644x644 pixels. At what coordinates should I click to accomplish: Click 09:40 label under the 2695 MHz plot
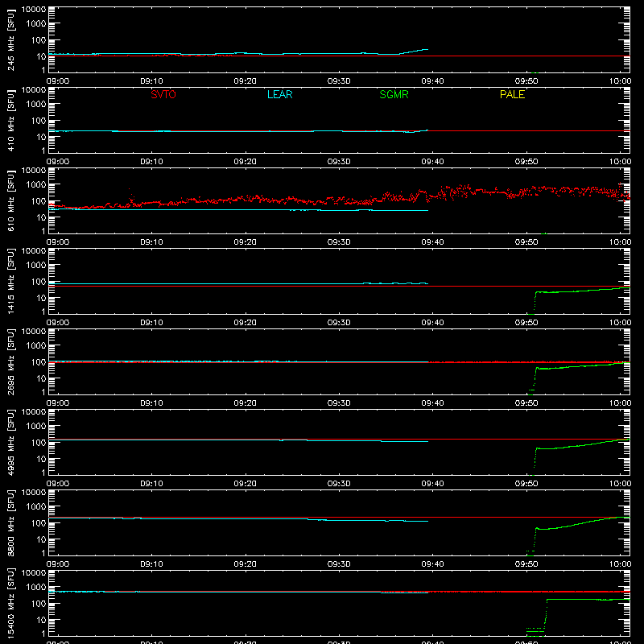[432, 403]
